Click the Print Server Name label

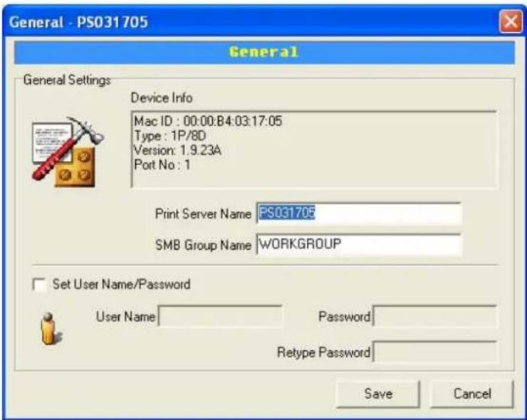click(x=203, y=214)
